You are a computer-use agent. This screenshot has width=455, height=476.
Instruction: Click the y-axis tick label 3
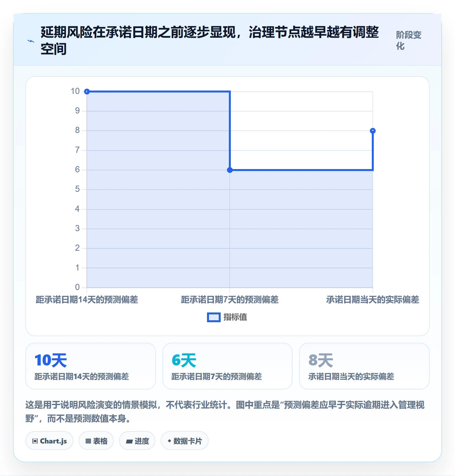77,229
